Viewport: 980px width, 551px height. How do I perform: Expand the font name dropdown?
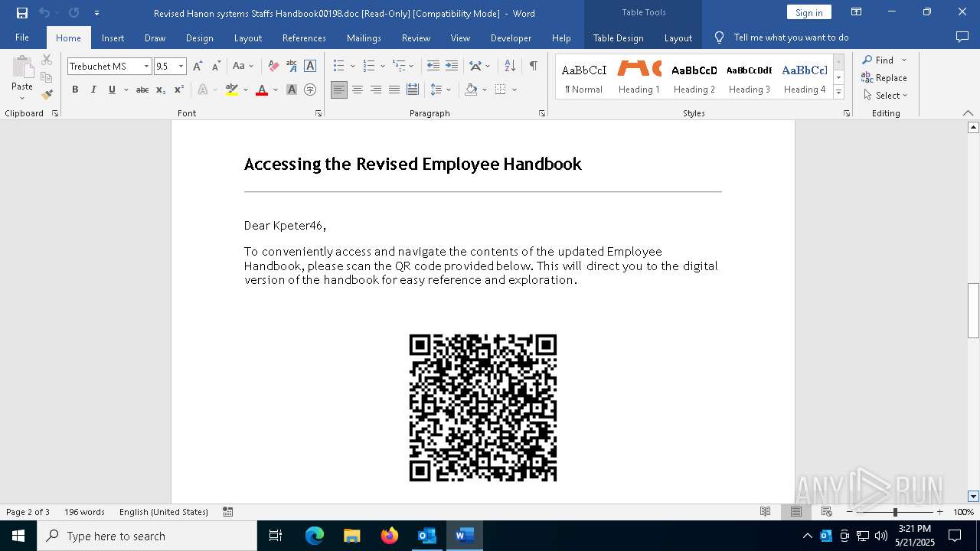coord(146,67)
